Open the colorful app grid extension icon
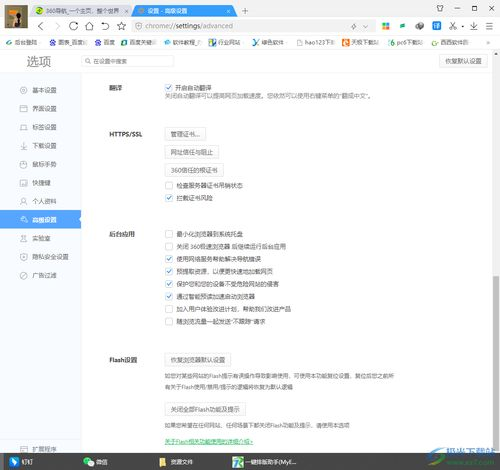Image resolution: width=500 pixels, height=470 pixels. point(386,26)
